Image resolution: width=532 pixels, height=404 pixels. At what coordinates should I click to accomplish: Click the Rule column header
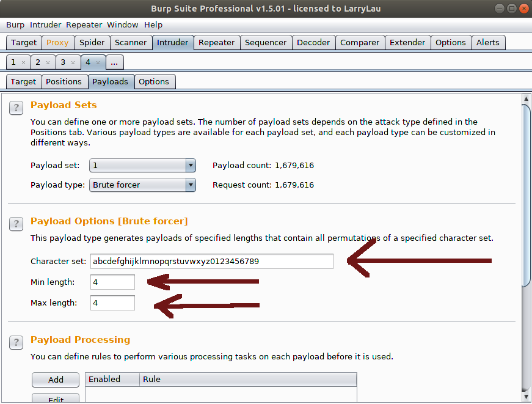(248, 380)
